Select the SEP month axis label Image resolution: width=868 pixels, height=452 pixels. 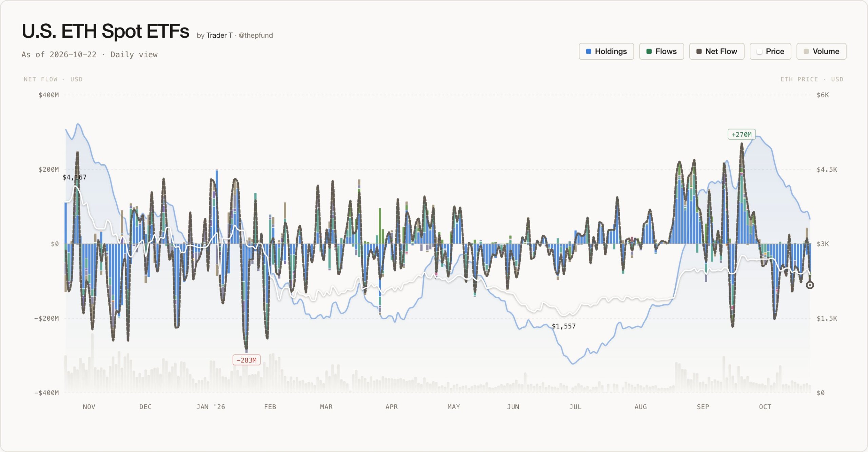tap(703, 407)
